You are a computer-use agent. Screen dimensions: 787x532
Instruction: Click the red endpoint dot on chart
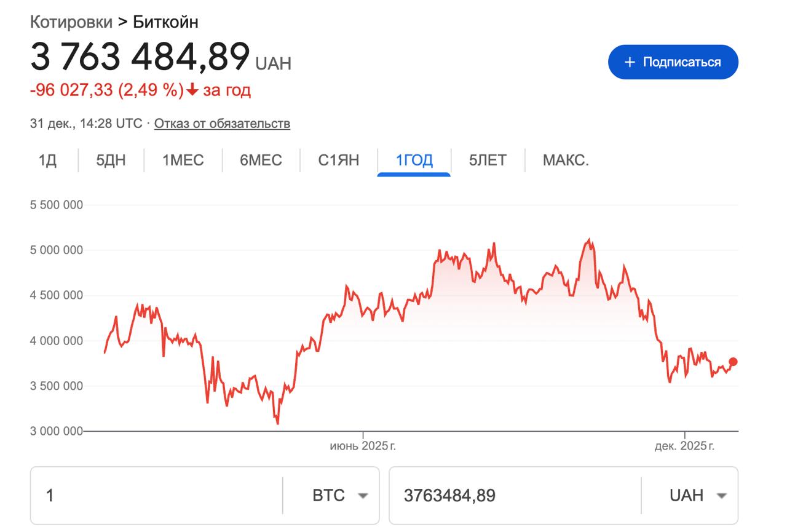733,362
